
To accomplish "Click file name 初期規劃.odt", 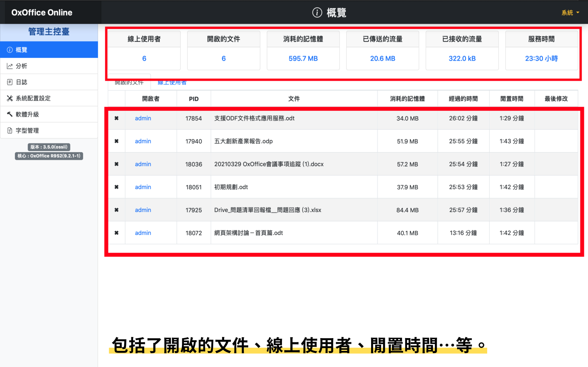I will click(231, 187).
